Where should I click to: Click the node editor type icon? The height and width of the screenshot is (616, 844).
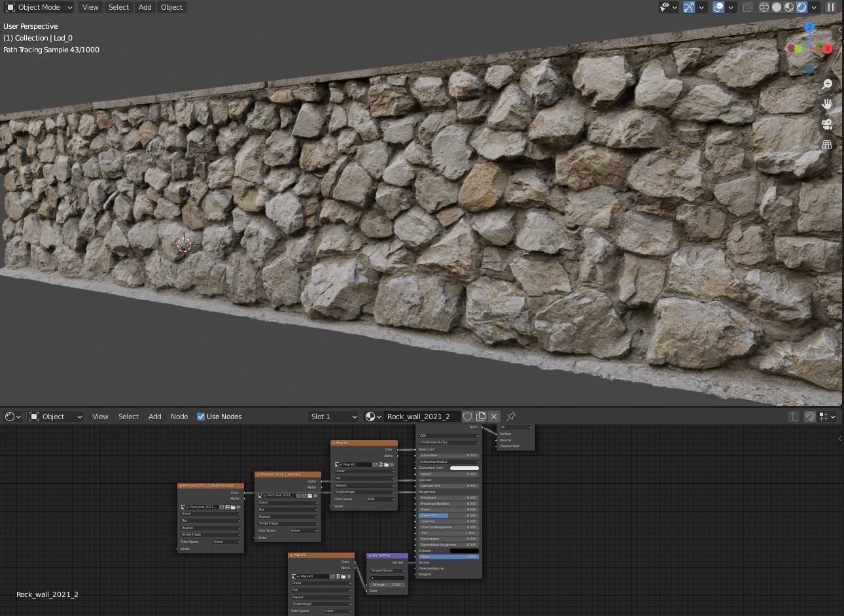tap(13, 417)
